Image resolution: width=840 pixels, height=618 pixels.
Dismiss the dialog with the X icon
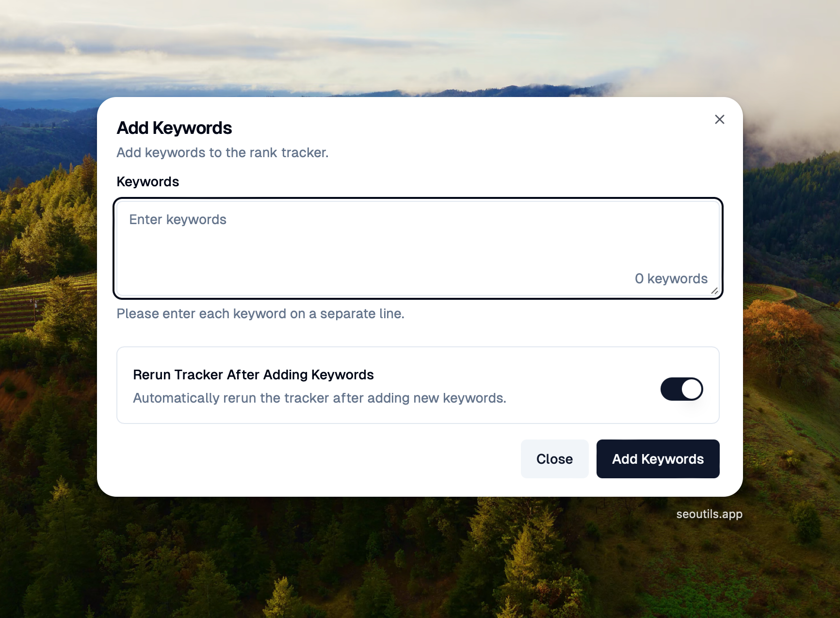[719, 119]
